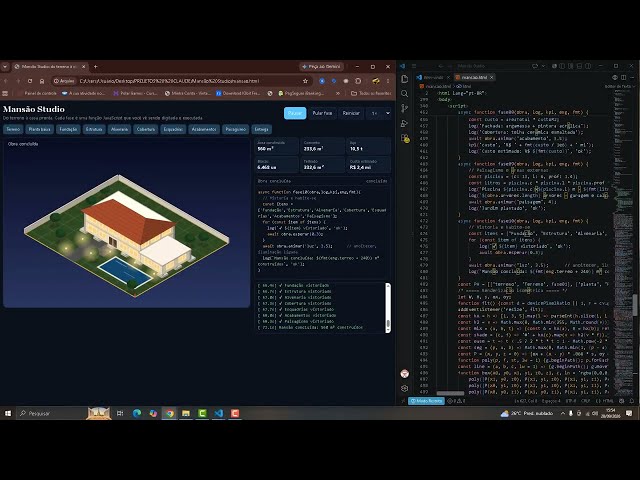Select the Terreno phase tab
640x480 pixels.
(13, 129)
